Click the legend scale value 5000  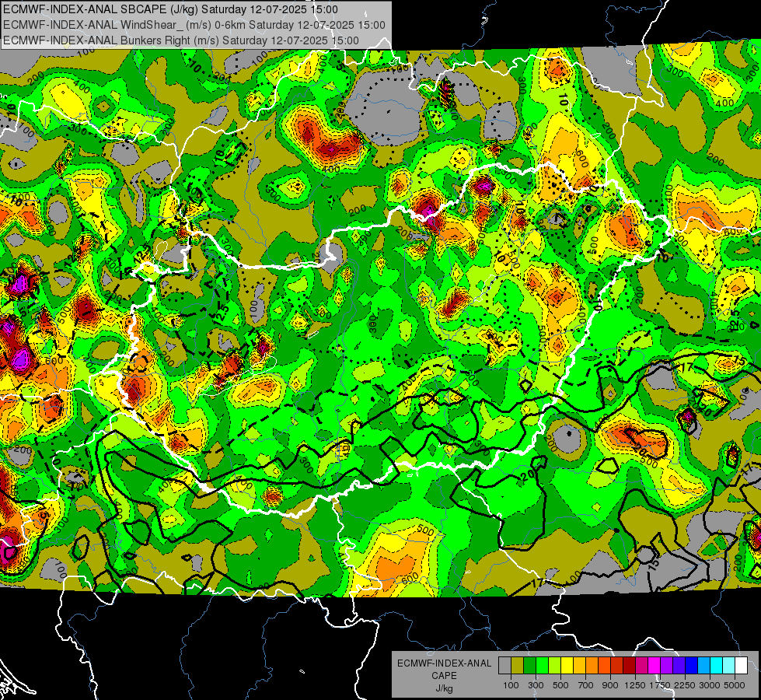(735, 685)
